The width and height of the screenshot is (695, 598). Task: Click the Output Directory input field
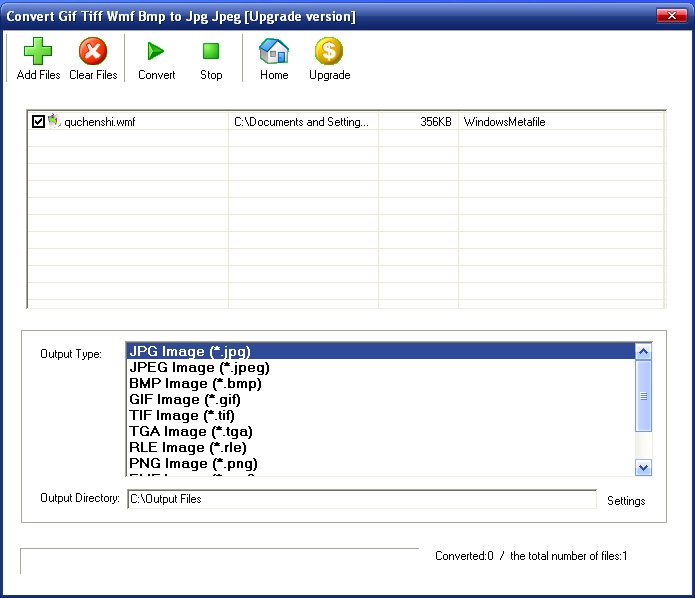coord(362,499)
